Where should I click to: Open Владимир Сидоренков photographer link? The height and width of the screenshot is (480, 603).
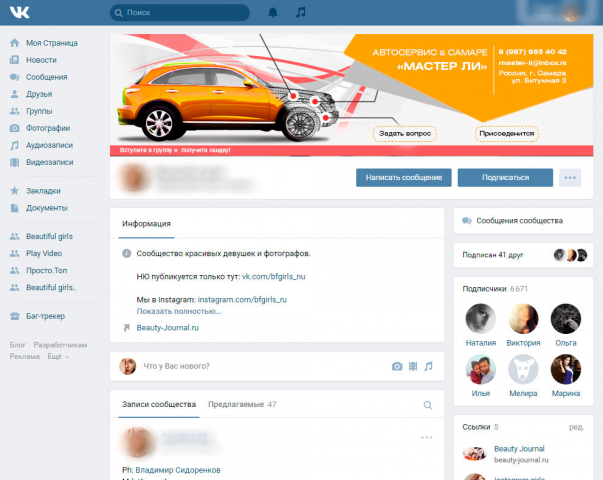pos(178,470)
